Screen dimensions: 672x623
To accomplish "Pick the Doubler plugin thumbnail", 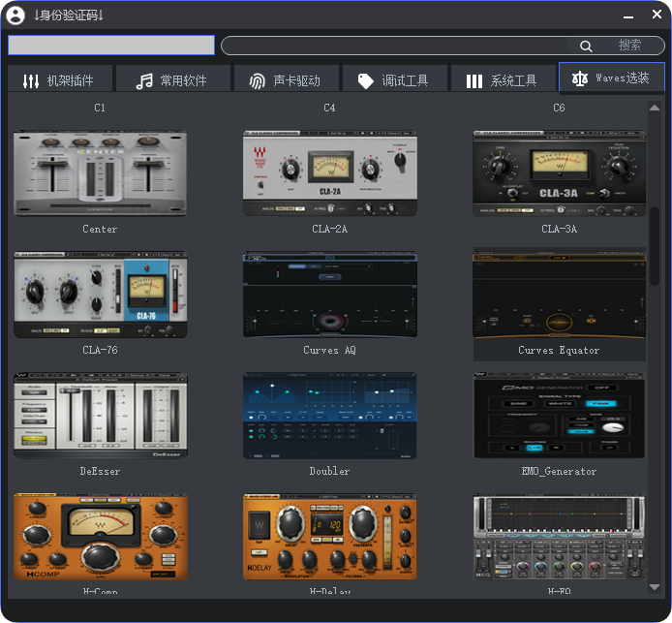I will coord(329,416).
